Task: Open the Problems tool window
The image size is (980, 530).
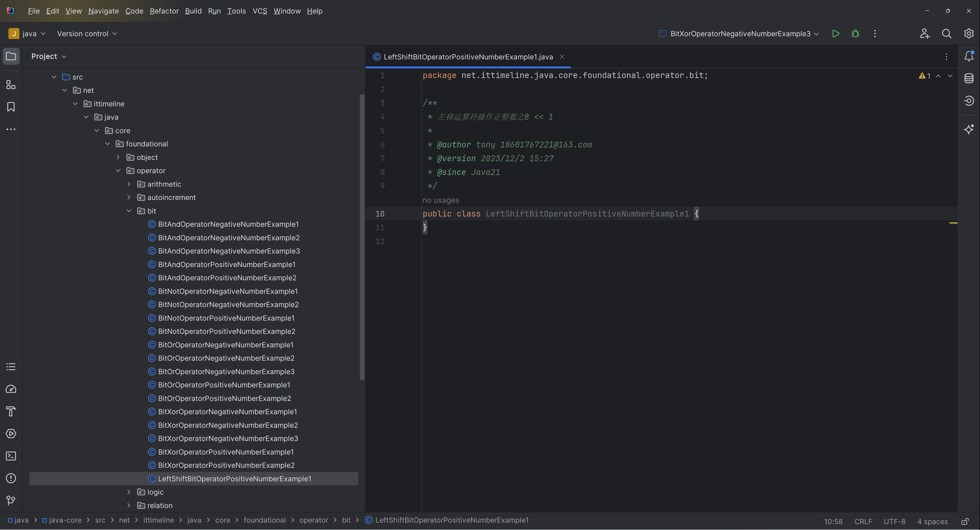Action: click(11, 478)
